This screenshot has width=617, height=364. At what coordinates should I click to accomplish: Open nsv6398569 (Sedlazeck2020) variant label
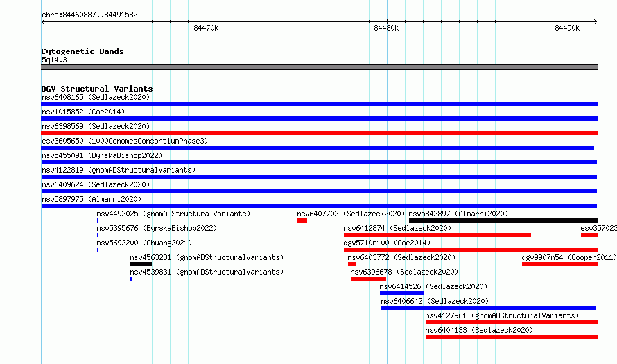(96, 126)
